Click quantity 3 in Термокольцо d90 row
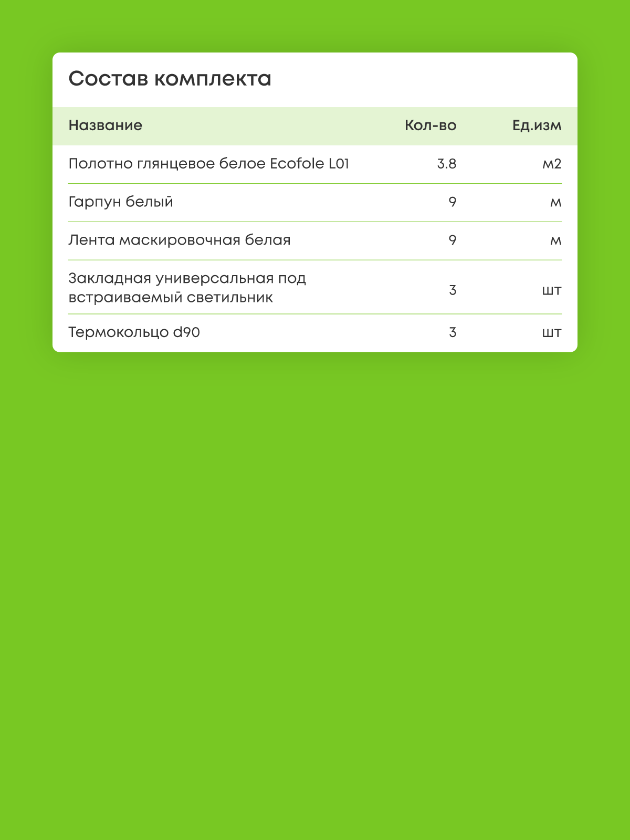The image size is (630, 840). tap(453, 332)
